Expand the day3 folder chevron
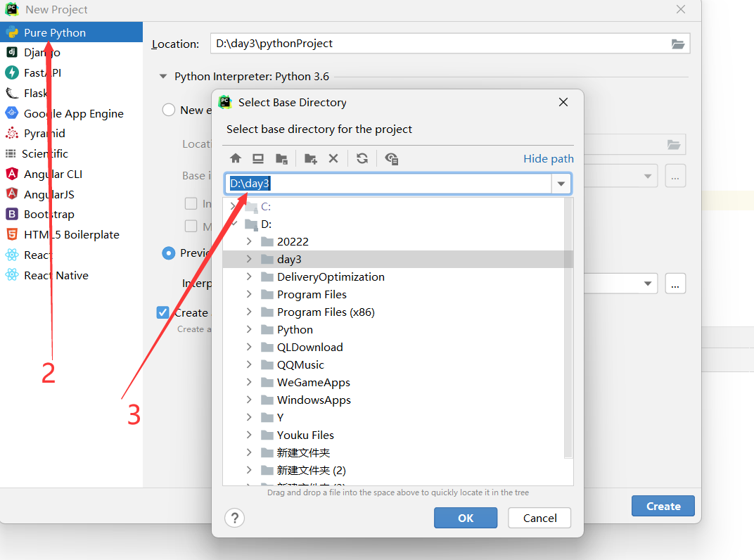The image size is (754, 560). 248,259
